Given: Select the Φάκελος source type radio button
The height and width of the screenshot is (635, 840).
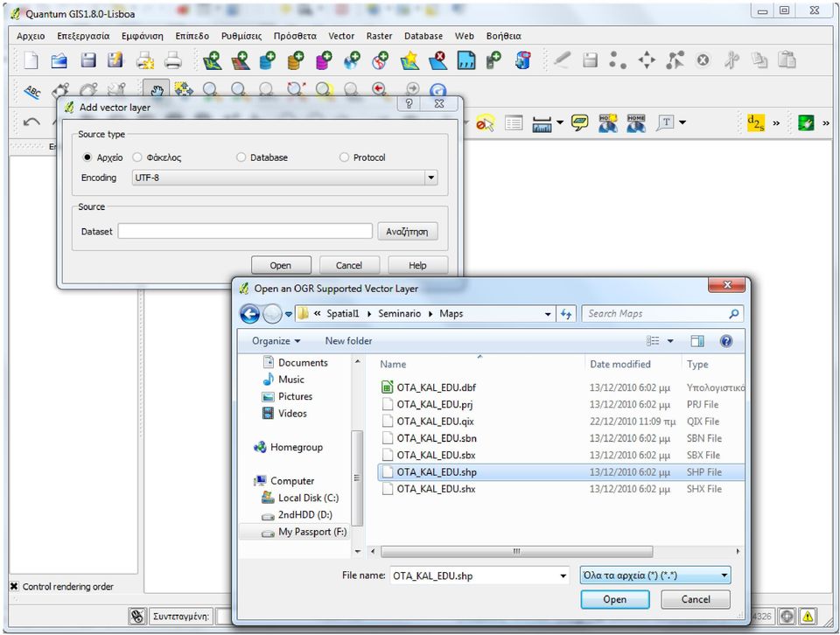Looking at the screenshot, I should (137, 157).
